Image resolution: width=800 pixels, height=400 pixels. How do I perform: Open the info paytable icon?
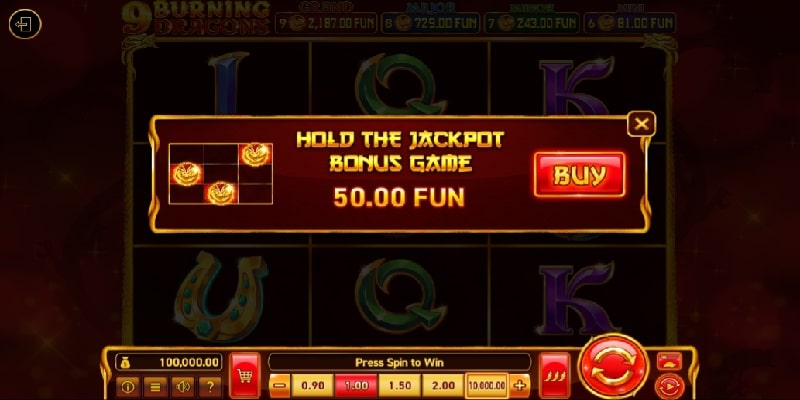pyautogui.click(x=128, y=387)
